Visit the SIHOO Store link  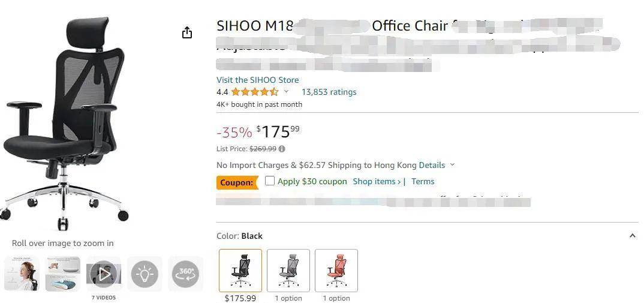coord(257,80)
